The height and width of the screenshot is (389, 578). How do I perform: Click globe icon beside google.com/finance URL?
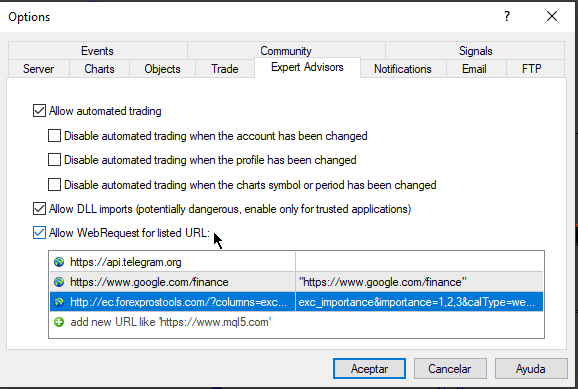click(59, 282)
